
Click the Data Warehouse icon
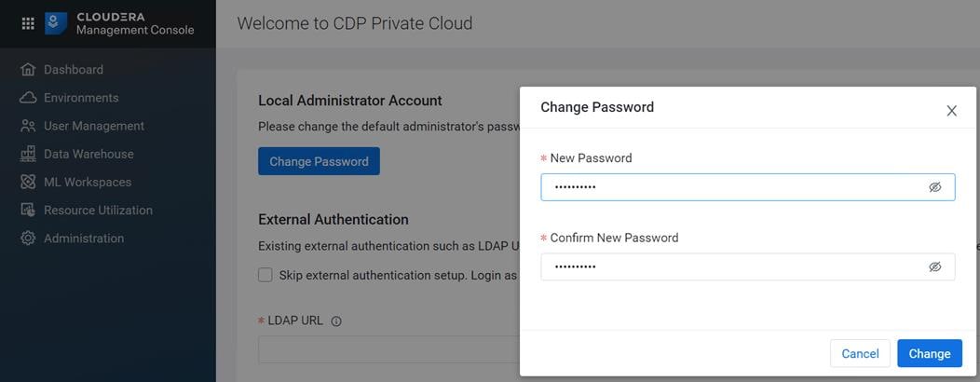tap(28, 154)
